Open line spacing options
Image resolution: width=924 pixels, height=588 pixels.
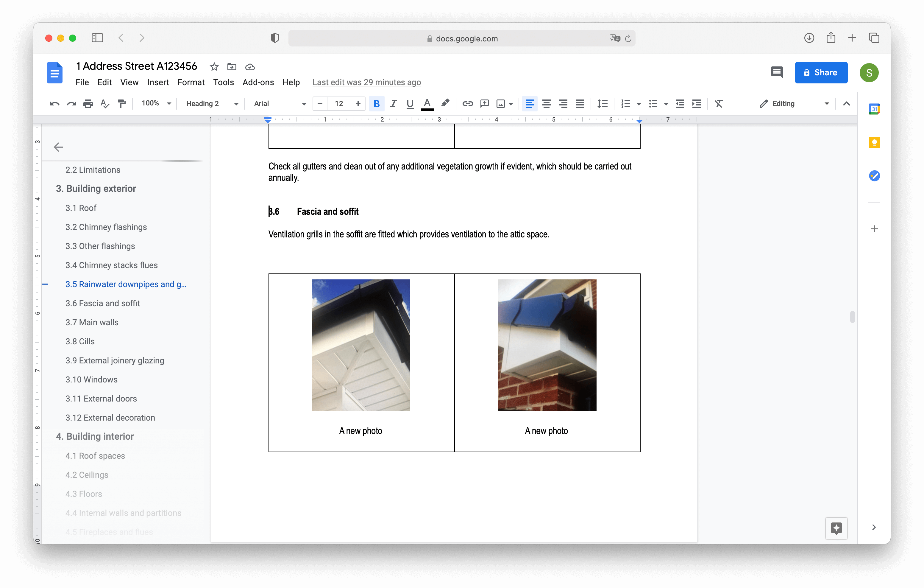[602, 104]
